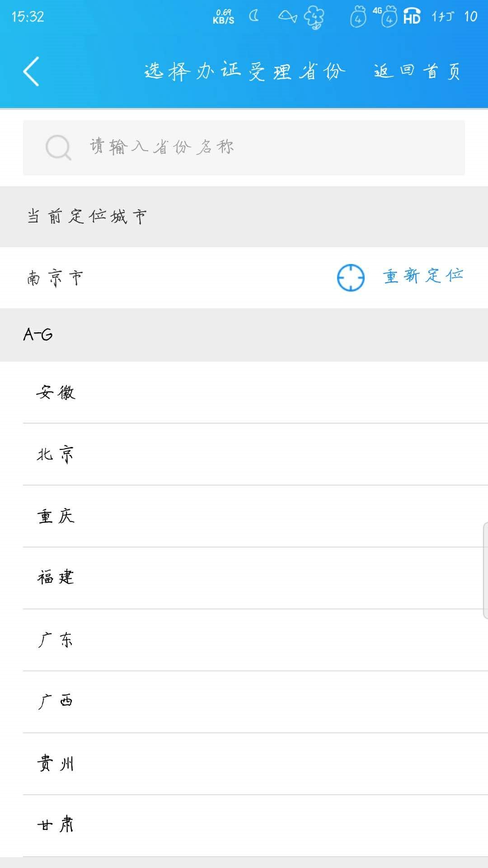Tap the search magnifier icon
The width and height of the screenshot is (488, 868).
[x=58, y=147]
